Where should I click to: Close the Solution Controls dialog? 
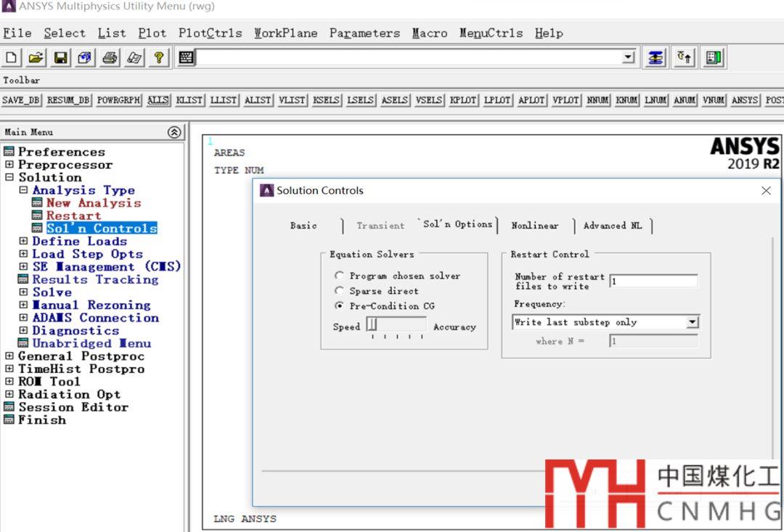[766, 190]
